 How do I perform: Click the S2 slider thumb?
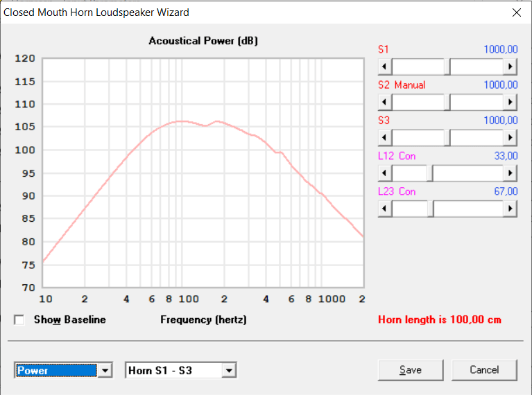447,102
